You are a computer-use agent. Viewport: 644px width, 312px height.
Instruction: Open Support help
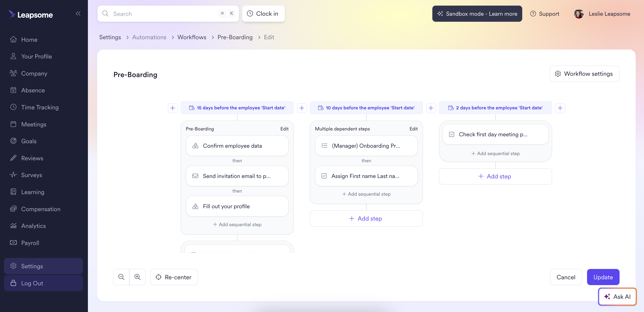coord(545,14)
